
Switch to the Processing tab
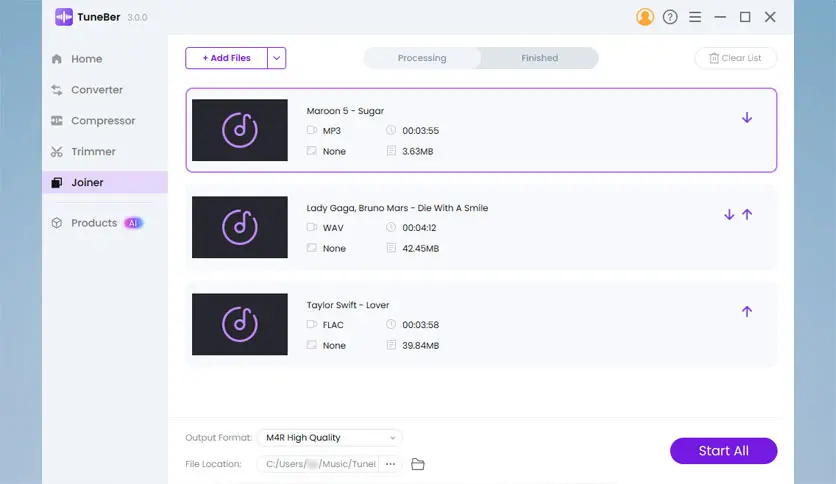422,58
